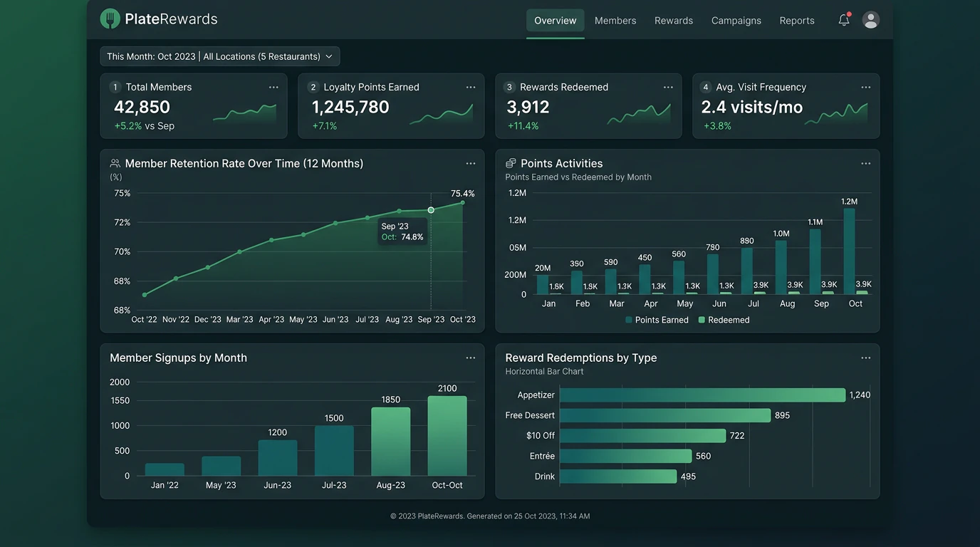Click the $10 Off redemption bar
980x547 pixels.
(643, 435)
